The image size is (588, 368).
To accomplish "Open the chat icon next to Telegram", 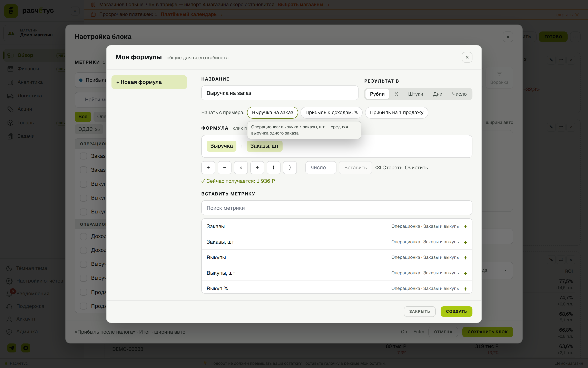I will tap(26, 348).
